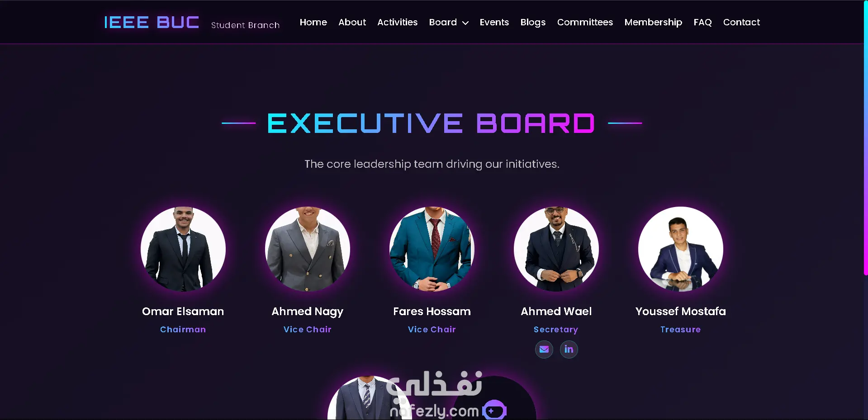Expand the Board dropdown chevron
The height and width of the screenshot is (420, 868).
pyautogui.click(x=465, y=23)
